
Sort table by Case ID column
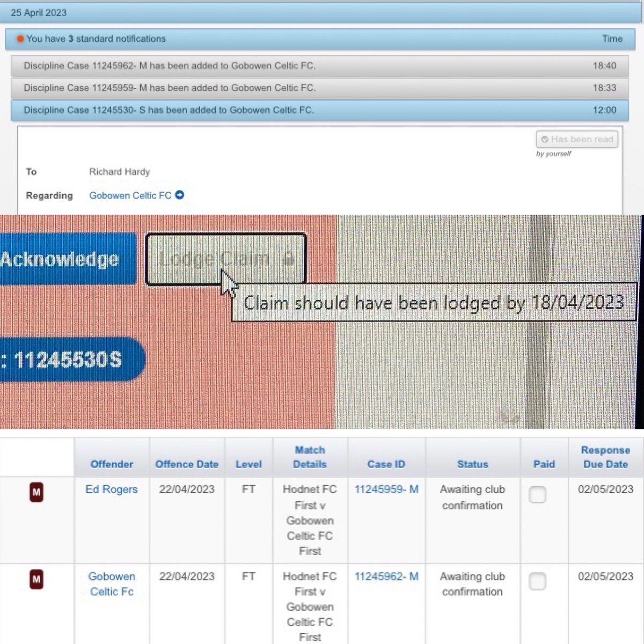click(386, 464)
